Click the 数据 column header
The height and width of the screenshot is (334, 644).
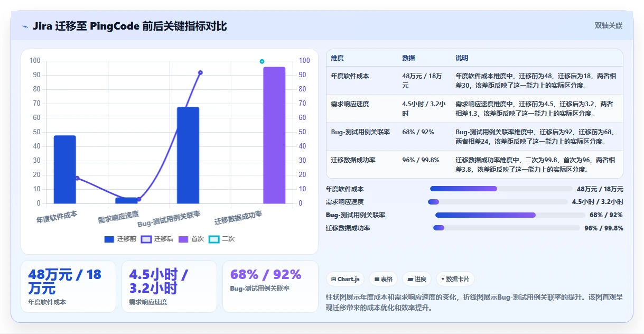click(408, 58)
